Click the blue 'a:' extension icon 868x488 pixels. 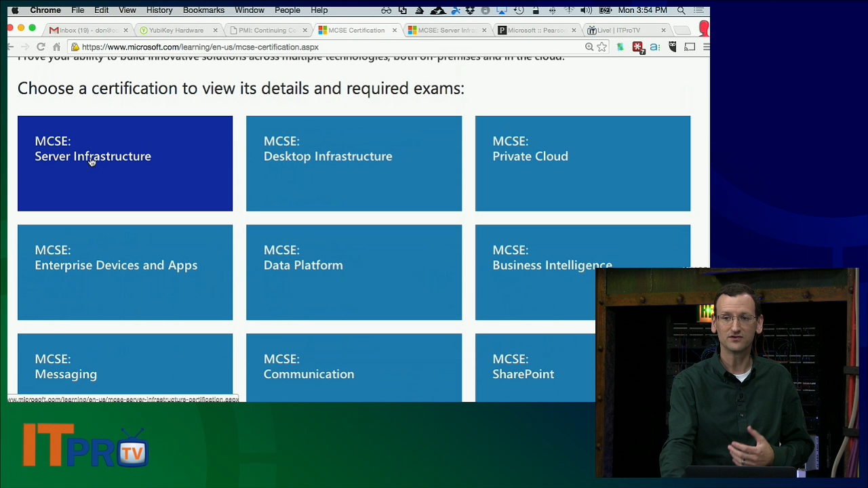654,47
